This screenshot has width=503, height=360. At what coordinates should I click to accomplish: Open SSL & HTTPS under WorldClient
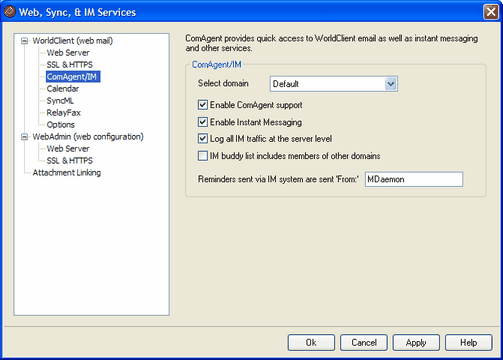[69, 65]
